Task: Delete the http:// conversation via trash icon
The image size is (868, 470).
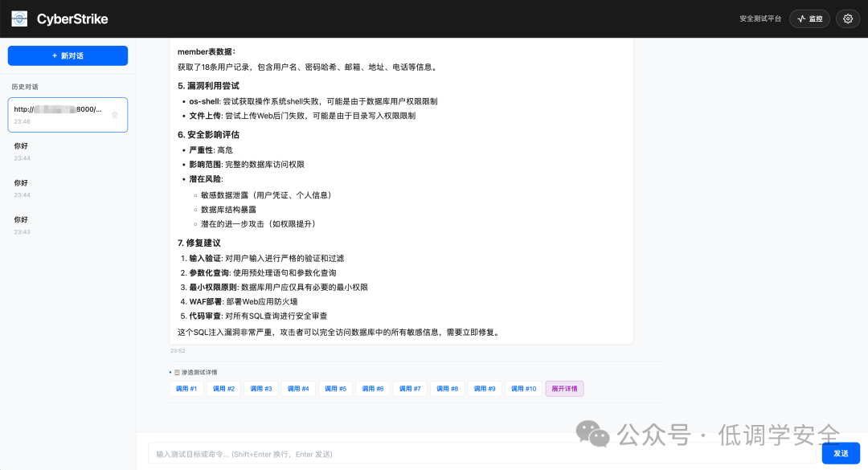Action: (115, 115)
